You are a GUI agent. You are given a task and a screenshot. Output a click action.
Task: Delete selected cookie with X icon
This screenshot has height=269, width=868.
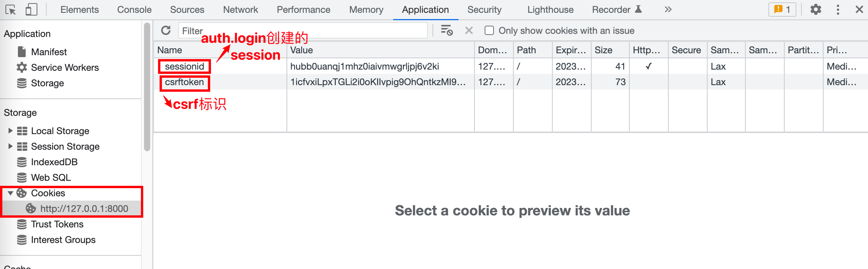pos(469,30)
